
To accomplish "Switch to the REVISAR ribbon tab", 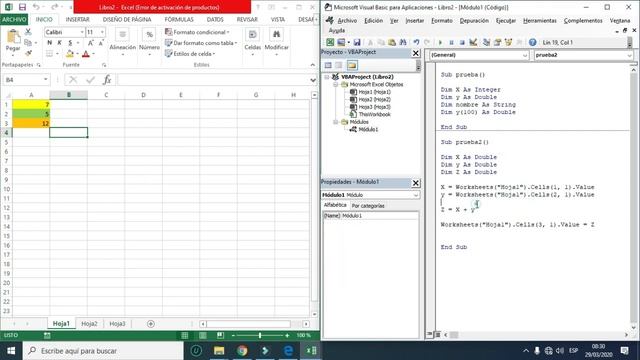I will [x=247, y=19].
